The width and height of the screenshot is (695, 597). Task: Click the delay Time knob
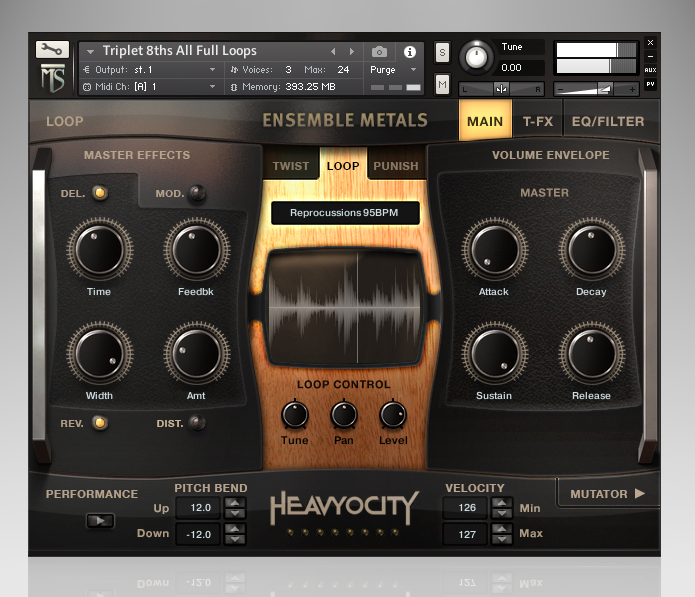100,250
